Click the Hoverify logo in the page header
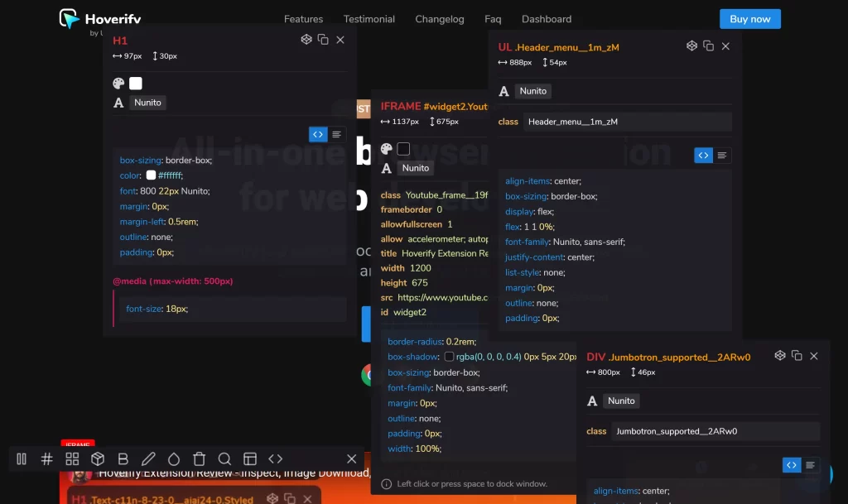 (x=99, y=19)
